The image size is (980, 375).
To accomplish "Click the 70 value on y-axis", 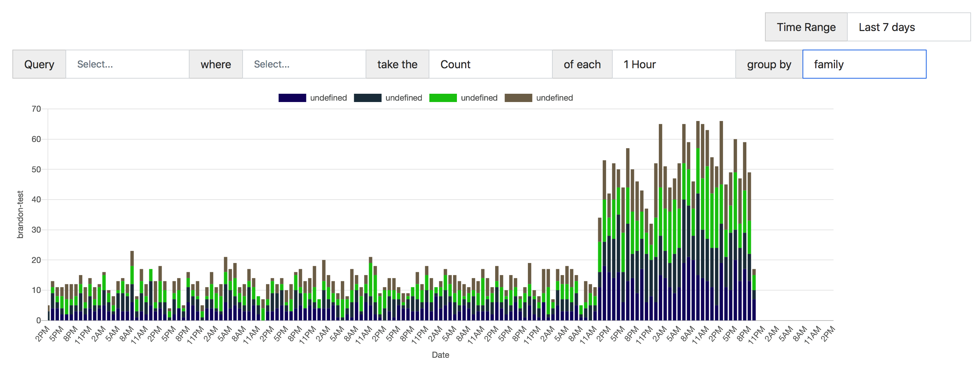I will point(36,109).
